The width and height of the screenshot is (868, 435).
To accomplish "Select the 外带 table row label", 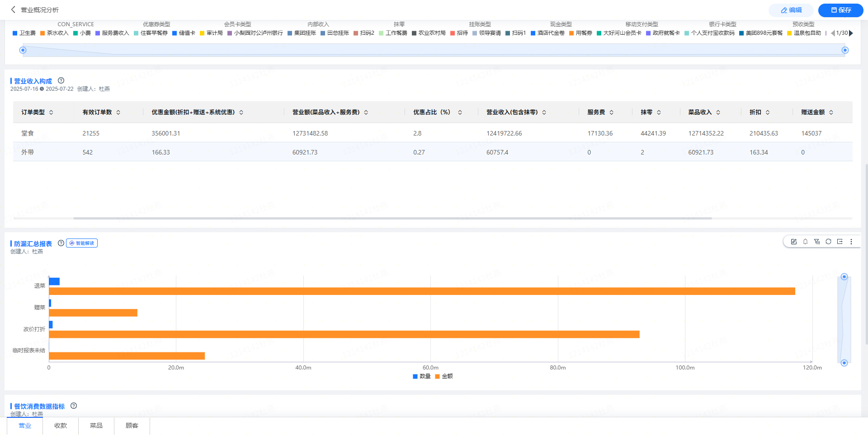I will click(x=28, y=152).
